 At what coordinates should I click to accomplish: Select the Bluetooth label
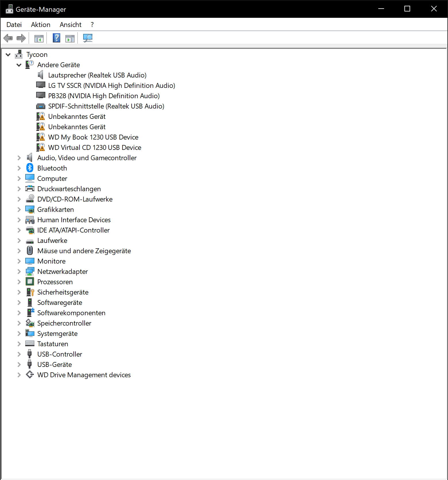click(52, 168)
